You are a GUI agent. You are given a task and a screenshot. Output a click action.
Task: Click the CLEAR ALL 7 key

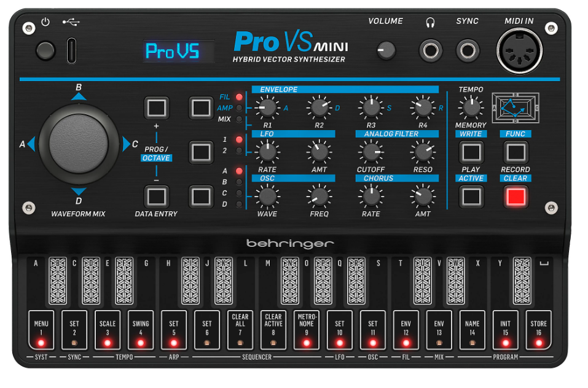(240, 330)
